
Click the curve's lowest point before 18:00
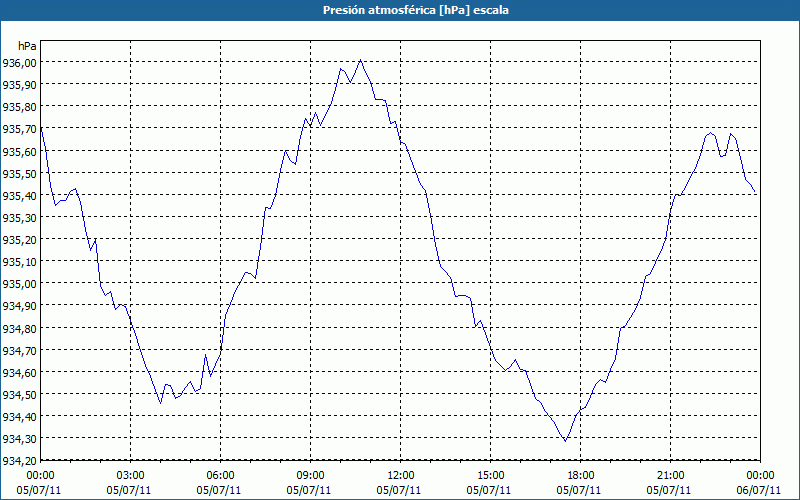[x=565, y=441]
